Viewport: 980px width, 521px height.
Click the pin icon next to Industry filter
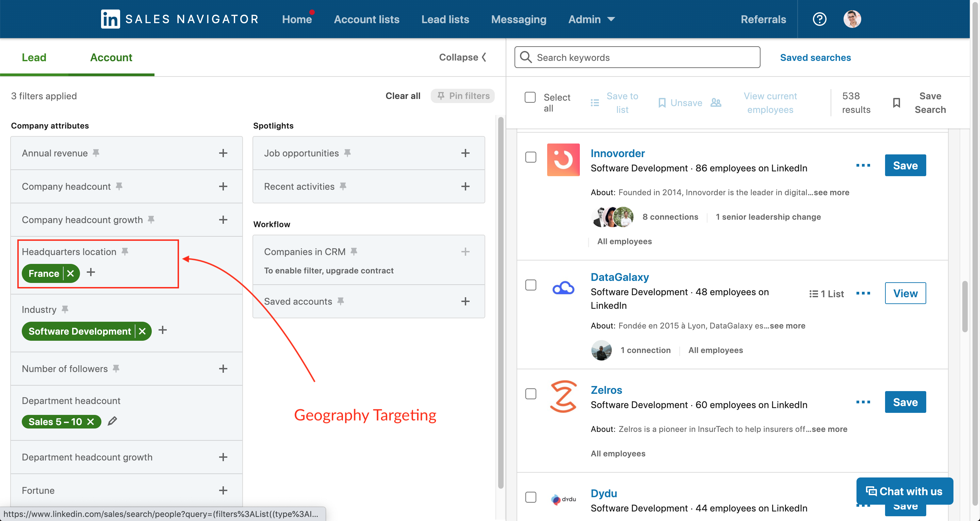65,309
